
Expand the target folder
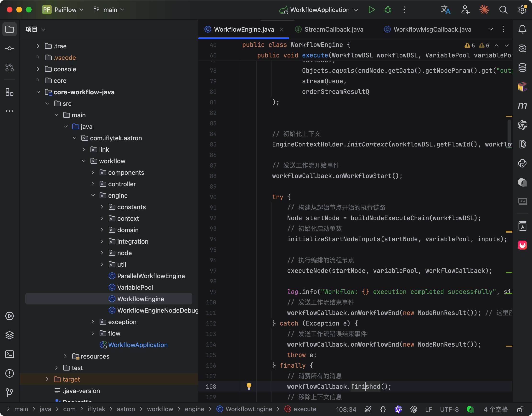[x=47, y=379]
